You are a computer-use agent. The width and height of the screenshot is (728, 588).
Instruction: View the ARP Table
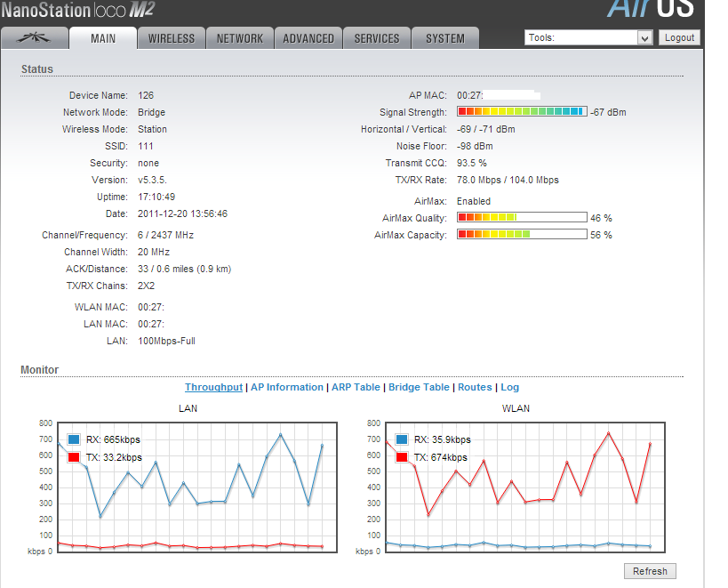[356, 388]
